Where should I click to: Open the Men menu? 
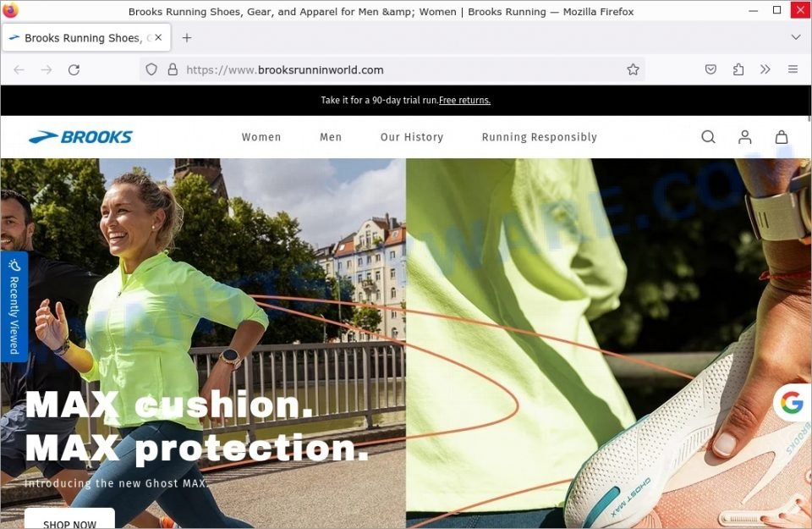click(331, 137)
